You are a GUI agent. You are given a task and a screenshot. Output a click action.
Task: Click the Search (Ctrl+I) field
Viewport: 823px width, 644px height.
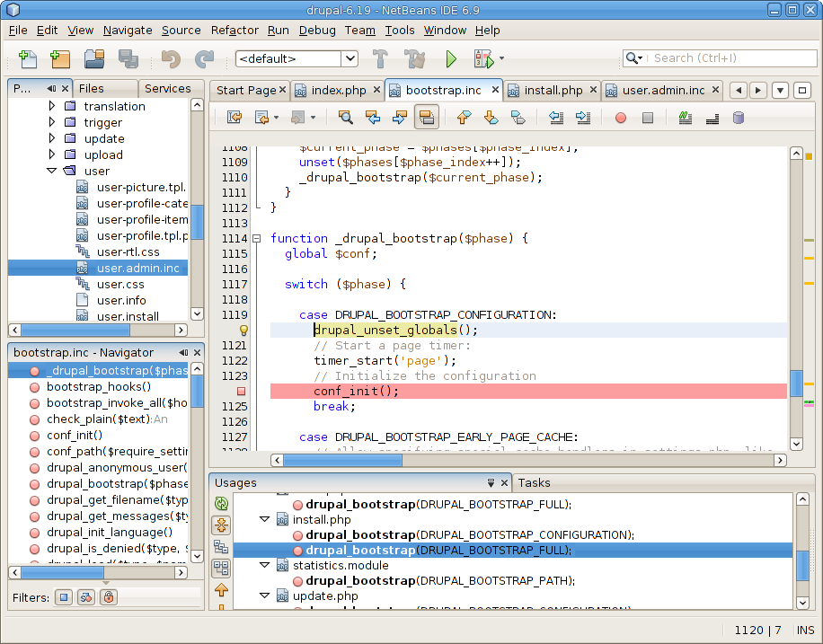click(720, 58)
